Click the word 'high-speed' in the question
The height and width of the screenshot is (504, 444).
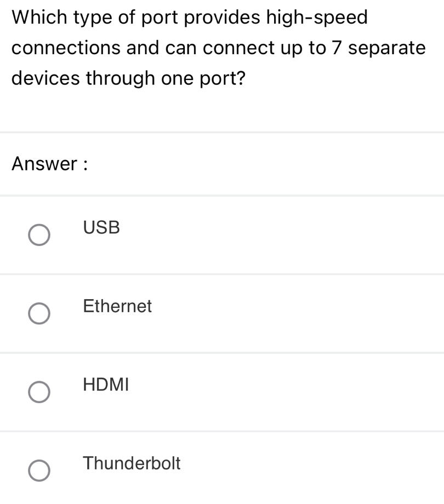[317, 18]
